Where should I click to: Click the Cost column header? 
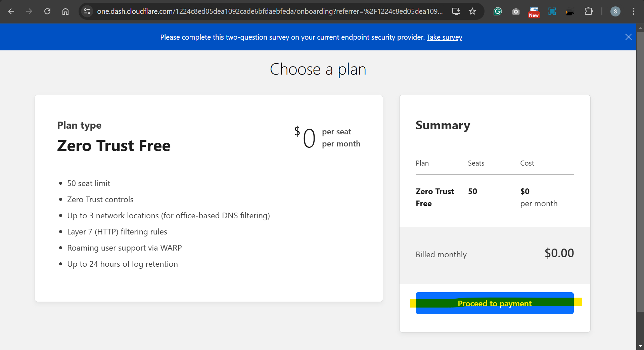(x=527, y=163)
